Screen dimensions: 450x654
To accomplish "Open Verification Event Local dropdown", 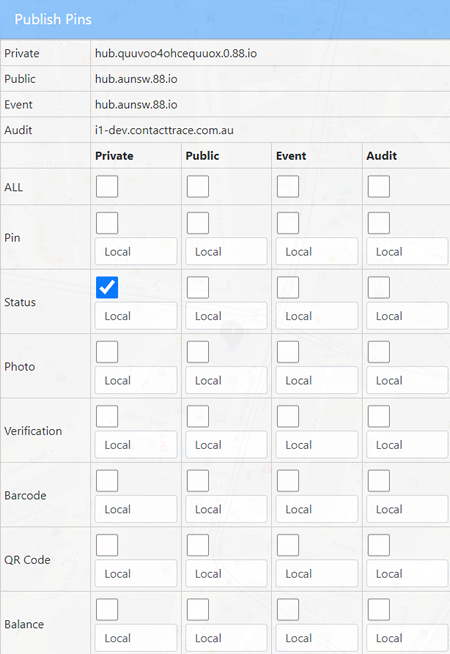I will coord(317,445).
